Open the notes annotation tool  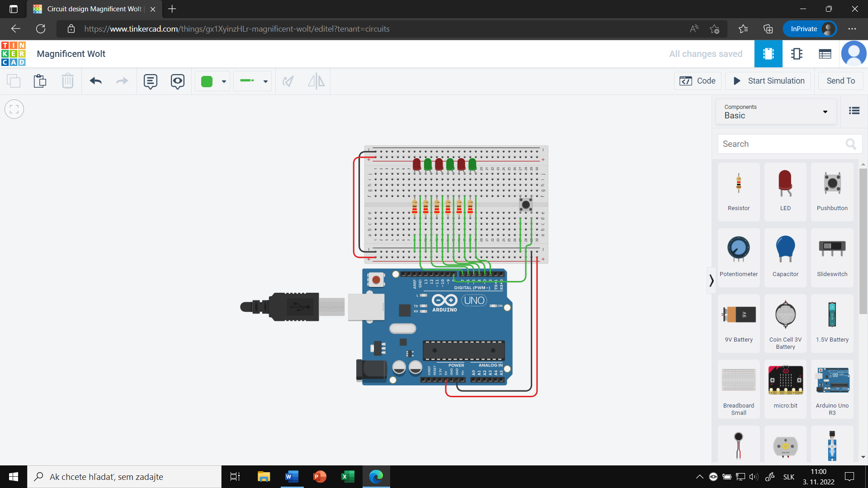pyautogui.click(x=150, y=81)
